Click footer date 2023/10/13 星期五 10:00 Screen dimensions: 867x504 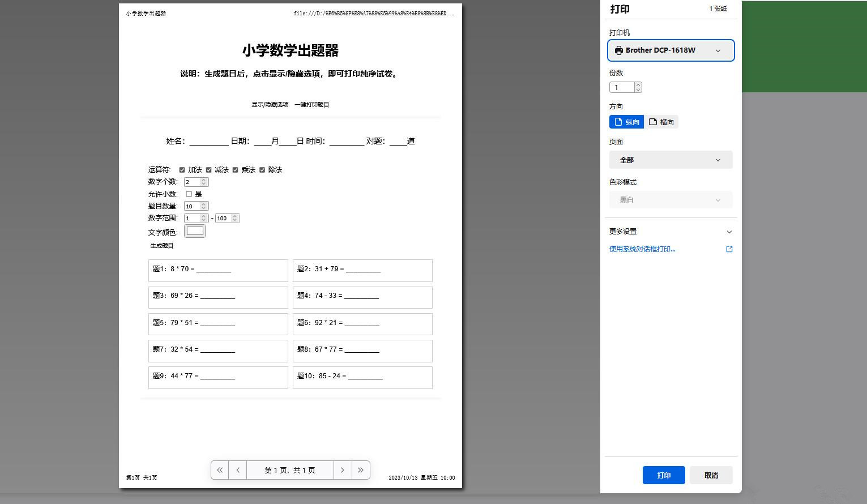[422, 478]
